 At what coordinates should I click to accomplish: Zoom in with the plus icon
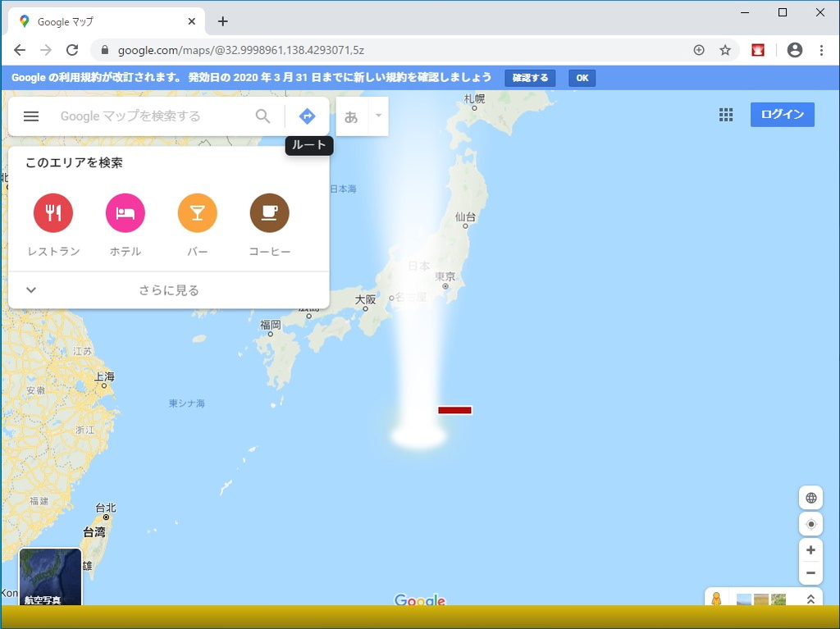810,550
